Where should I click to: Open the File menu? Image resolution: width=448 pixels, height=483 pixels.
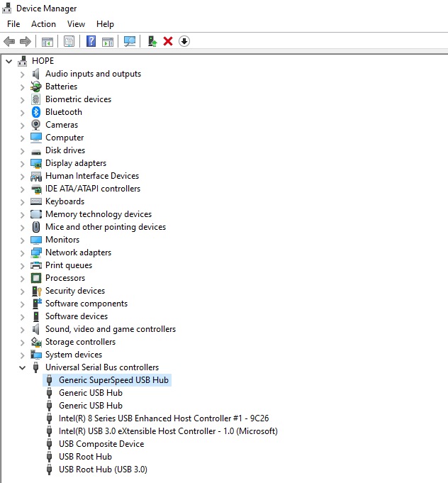(13, 24)
